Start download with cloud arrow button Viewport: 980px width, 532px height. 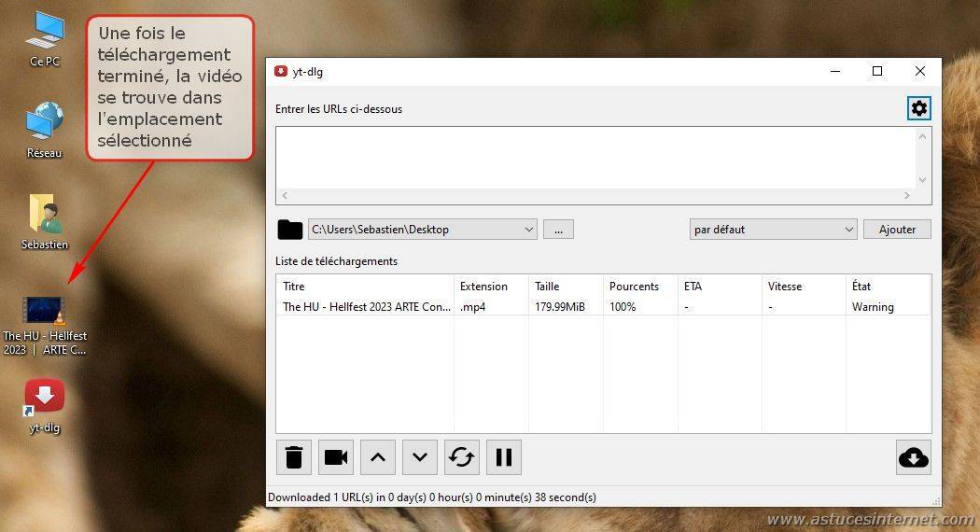tap(913, 457)
